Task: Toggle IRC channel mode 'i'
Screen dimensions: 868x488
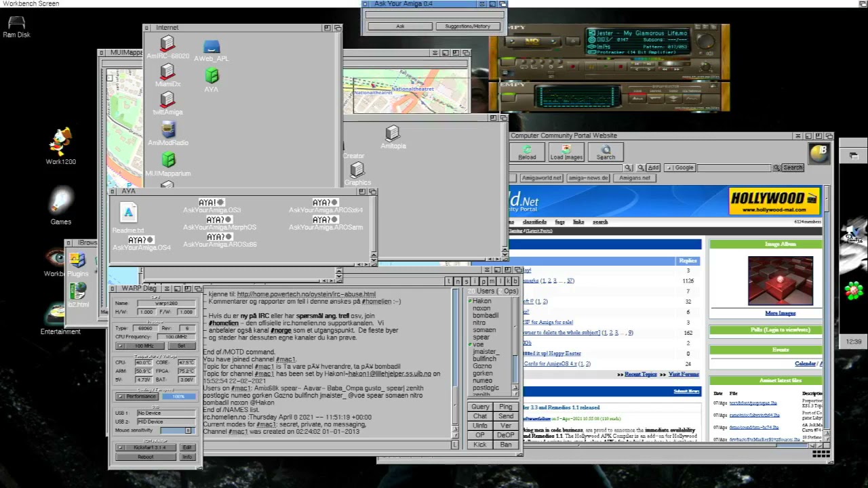Action: (x=474, y=281)
